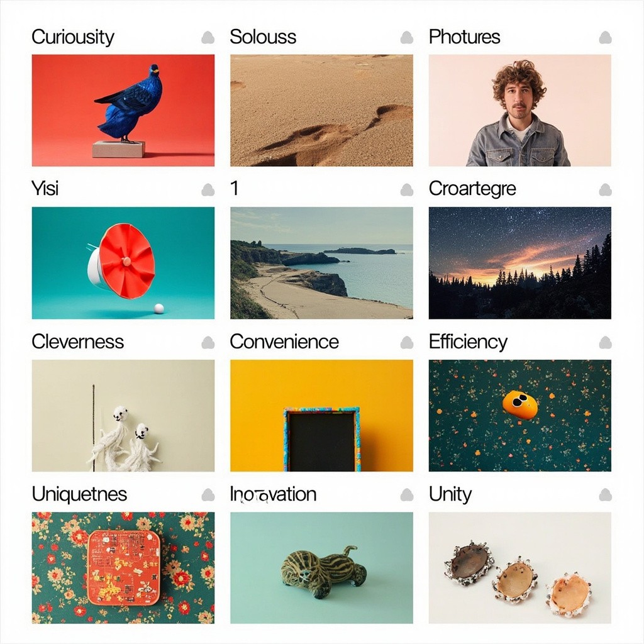This screenshot has height=644, width=644.
Task: Click the cloud icon beside Yisi
Action: [208, 190]
